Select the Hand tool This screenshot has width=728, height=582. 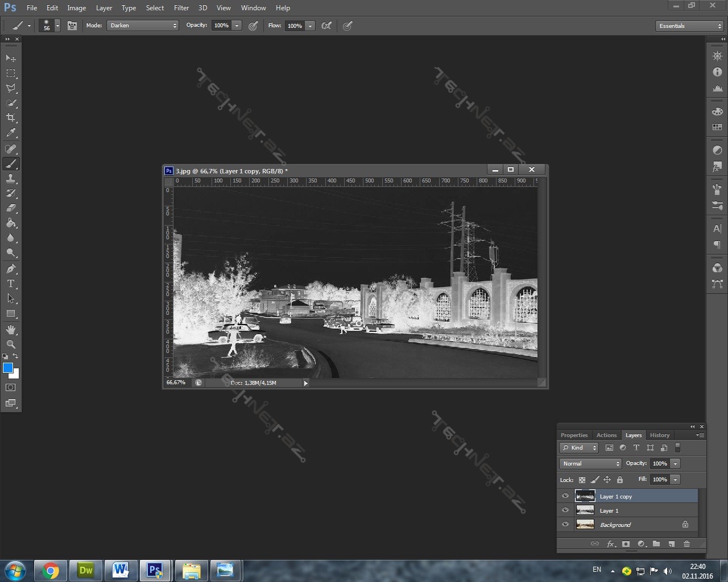(11, 330)
